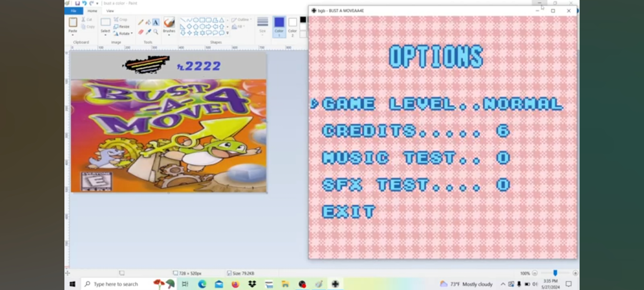Select the Eraser tool
The image size is (644, 290).
pos(141,32)
